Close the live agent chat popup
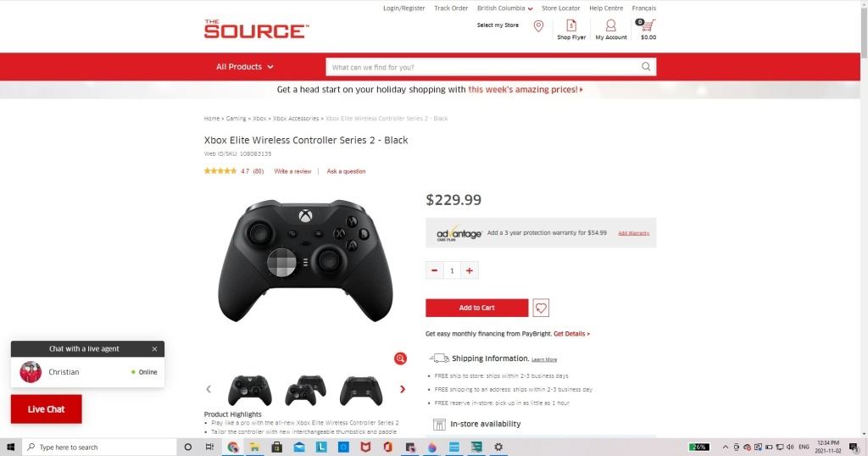This screenshot has width=868, height=456. [x=154, y=348]
